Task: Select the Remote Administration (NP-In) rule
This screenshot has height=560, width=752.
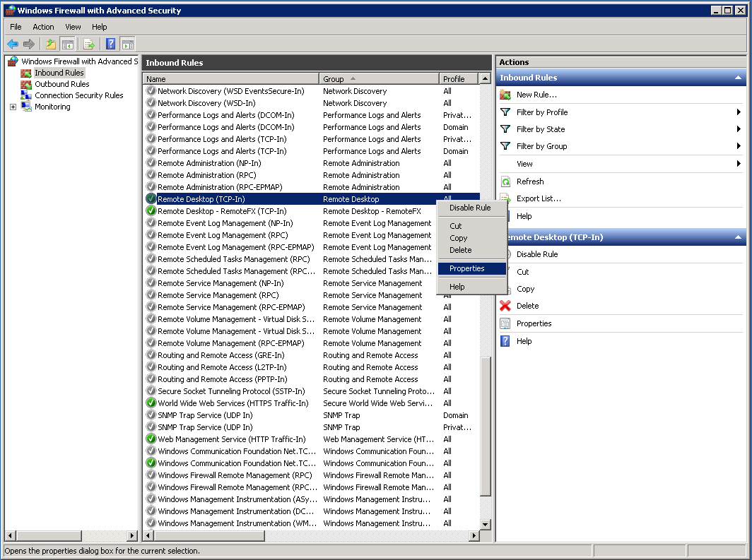Action: point(311,163)
